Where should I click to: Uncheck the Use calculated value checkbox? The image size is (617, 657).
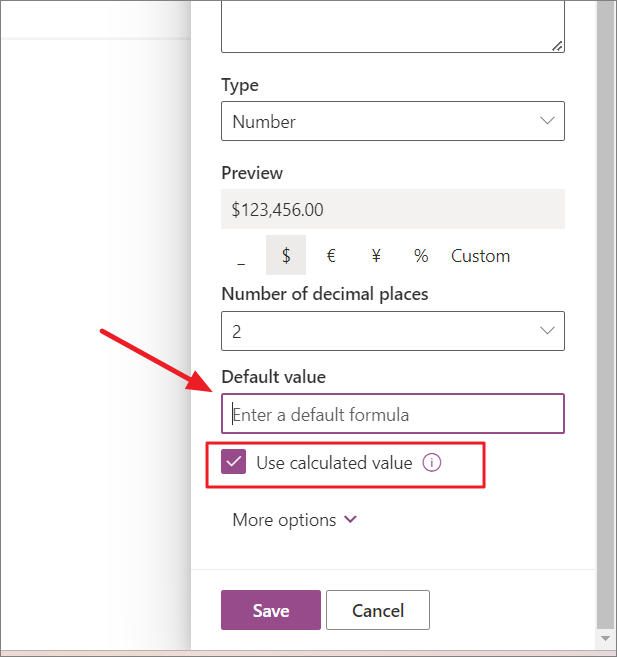coord(234,463)
